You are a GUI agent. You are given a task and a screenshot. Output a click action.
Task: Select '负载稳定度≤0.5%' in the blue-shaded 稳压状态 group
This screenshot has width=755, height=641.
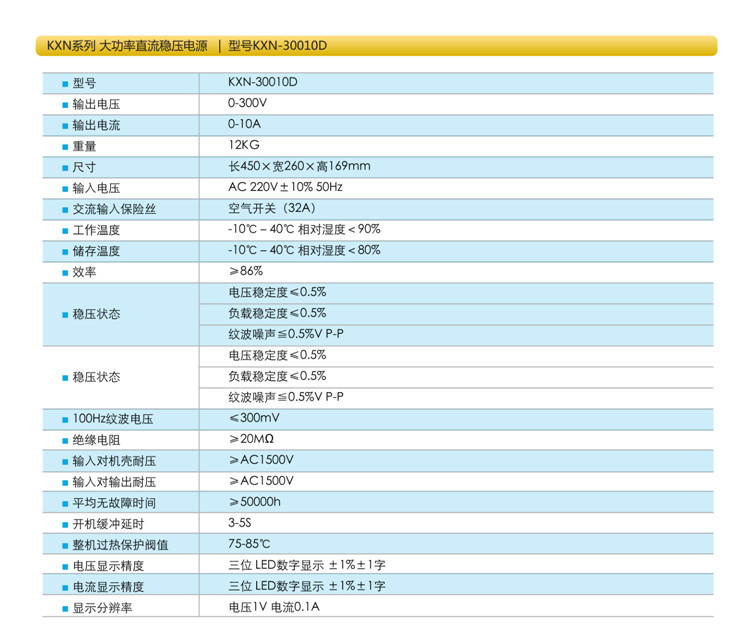point(277,313)
